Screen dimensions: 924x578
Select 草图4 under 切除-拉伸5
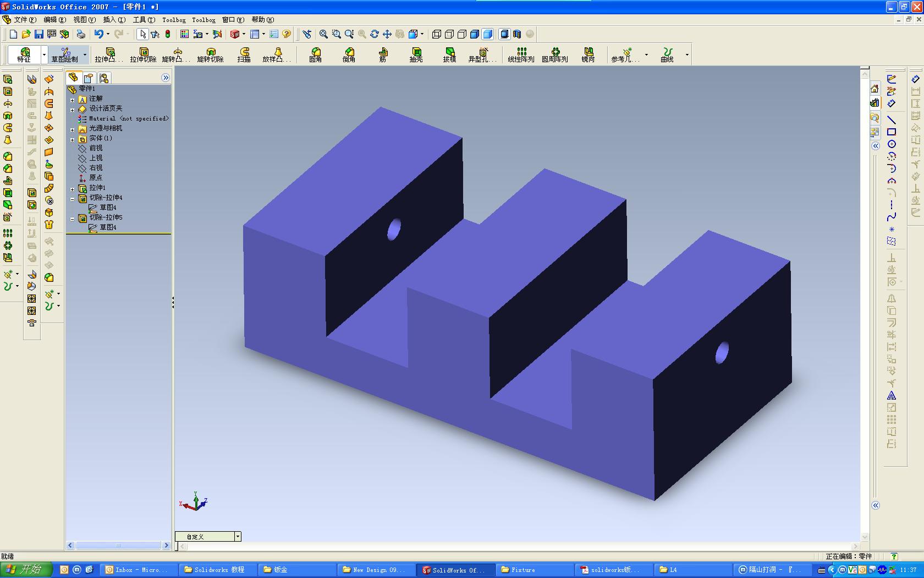102,227
